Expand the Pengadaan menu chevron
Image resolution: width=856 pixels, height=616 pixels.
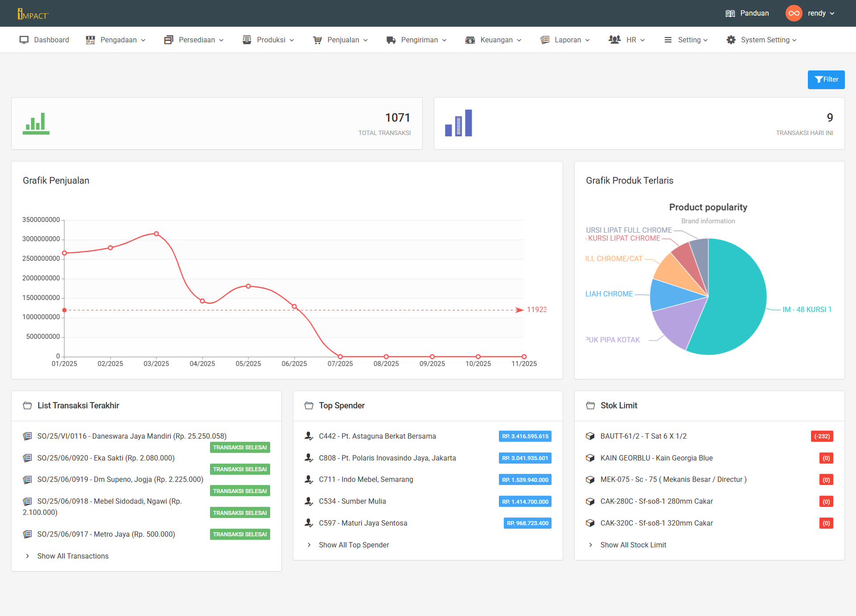(143, 40)
